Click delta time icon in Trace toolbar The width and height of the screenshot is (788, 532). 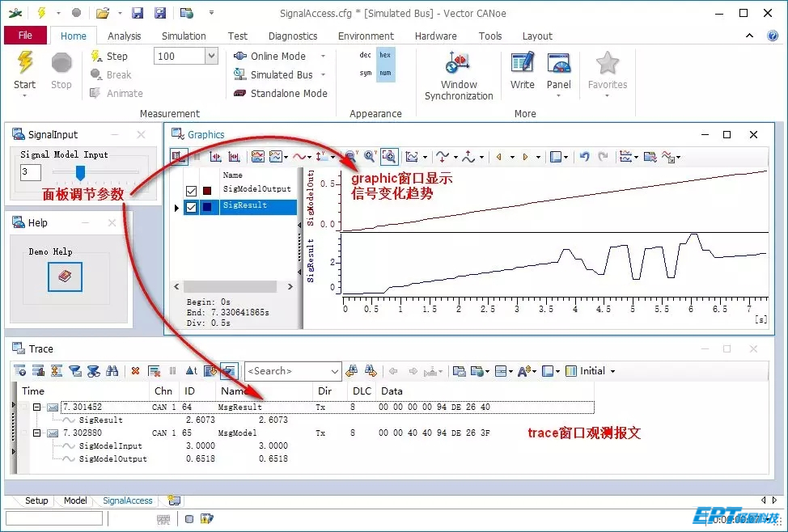(x=192, y=371)
